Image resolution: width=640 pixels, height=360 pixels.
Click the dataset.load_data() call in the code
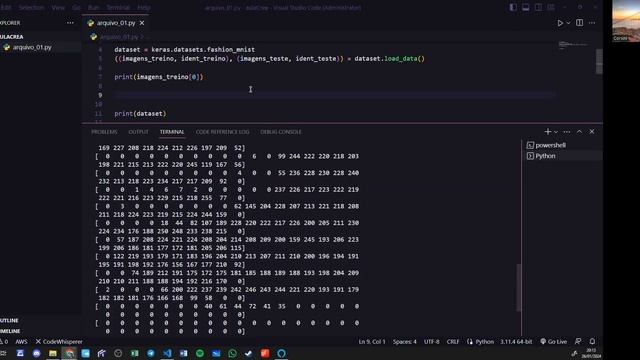coord(389,59)
